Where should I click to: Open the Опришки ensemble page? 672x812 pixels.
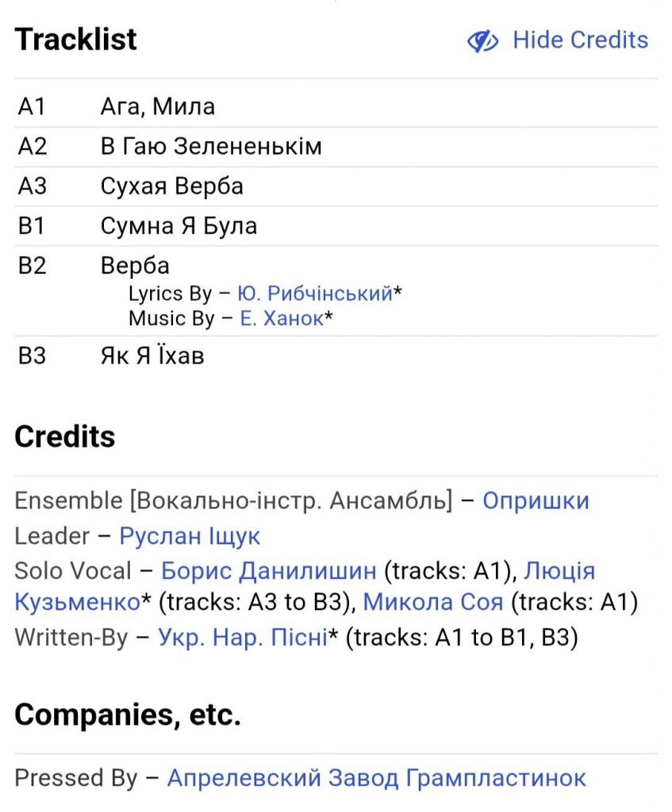pyautogui.click(x=536, y=501)
